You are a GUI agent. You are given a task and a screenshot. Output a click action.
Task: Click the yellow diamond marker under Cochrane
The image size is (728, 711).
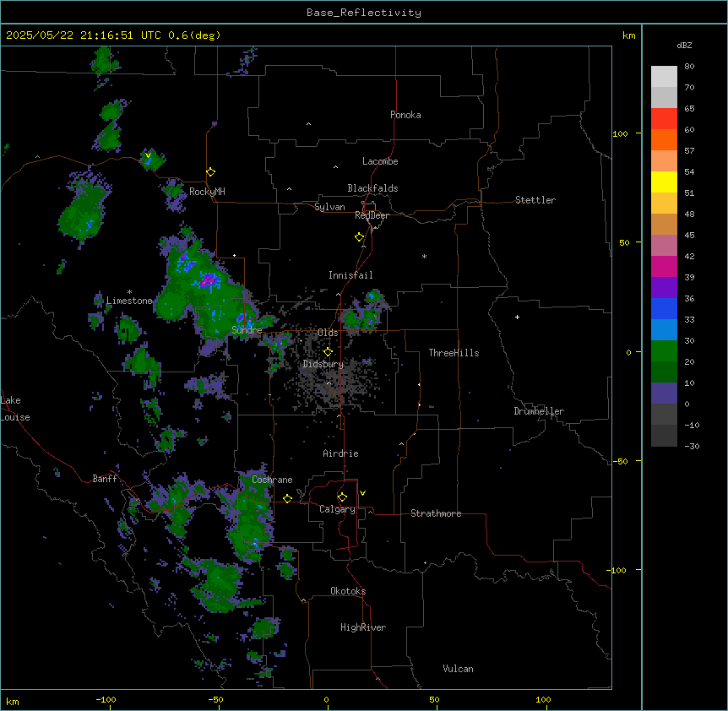287,499
